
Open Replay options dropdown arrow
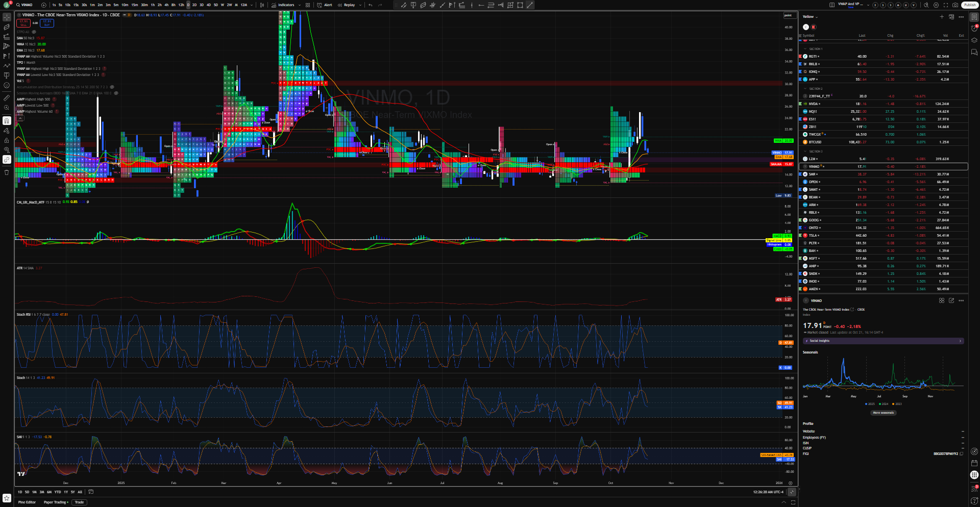(360, 5)
